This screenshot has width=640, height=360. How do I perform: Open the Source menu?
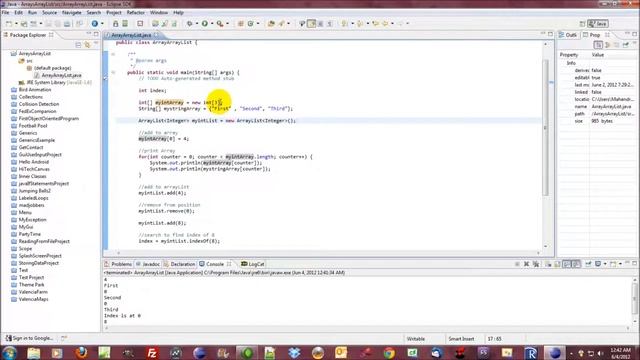point(49,13)
